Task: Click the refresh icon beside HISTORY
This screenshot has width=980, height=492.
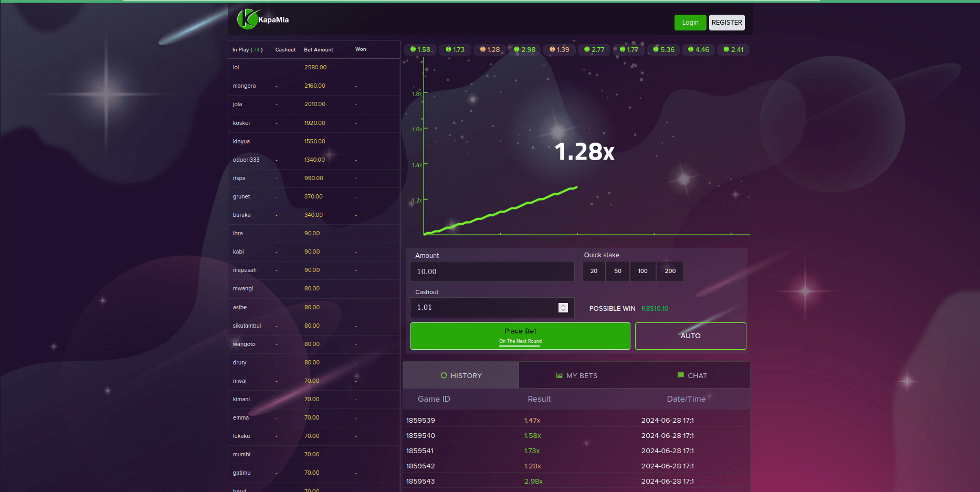Action: click(x=444, y=375)
